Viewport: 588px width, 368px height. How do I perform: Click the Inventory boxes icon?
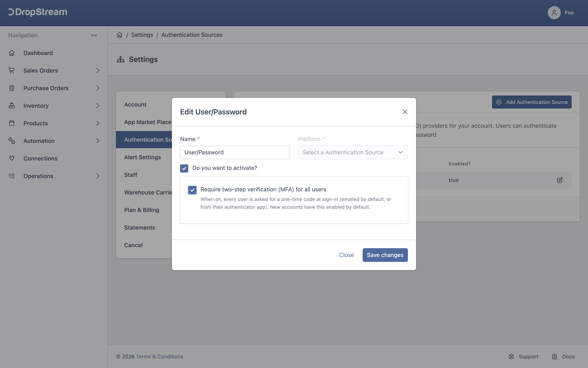pyautogui.click(x=12, y=106)
